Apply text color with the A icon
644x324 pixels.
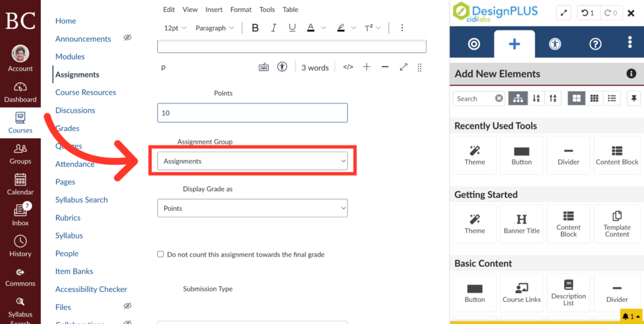pos(311,28)
